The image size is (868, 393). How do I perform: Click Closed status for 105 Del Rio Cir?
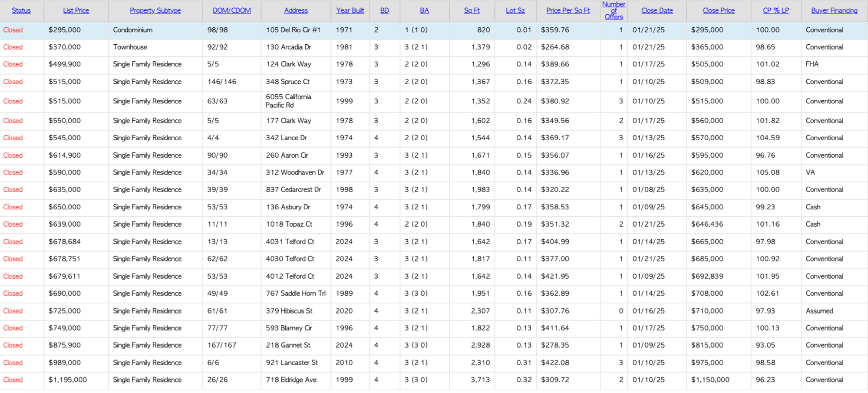(13, 30)
